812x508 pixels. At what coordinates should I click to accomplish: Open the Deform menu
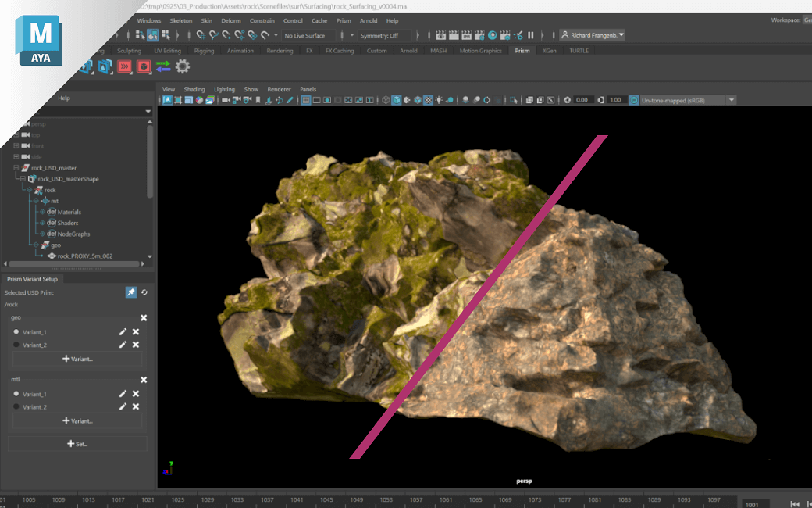click(231, 21)
